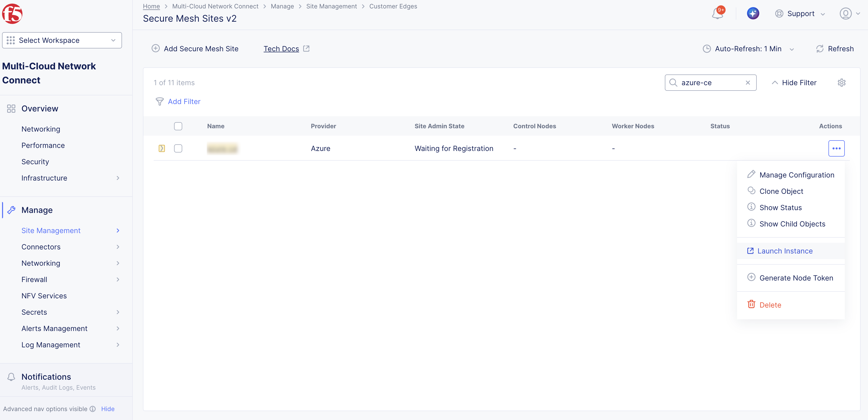Click the Refresh icon to reload sites
This screenshot has width=868, height=420.
pos(820,48)
